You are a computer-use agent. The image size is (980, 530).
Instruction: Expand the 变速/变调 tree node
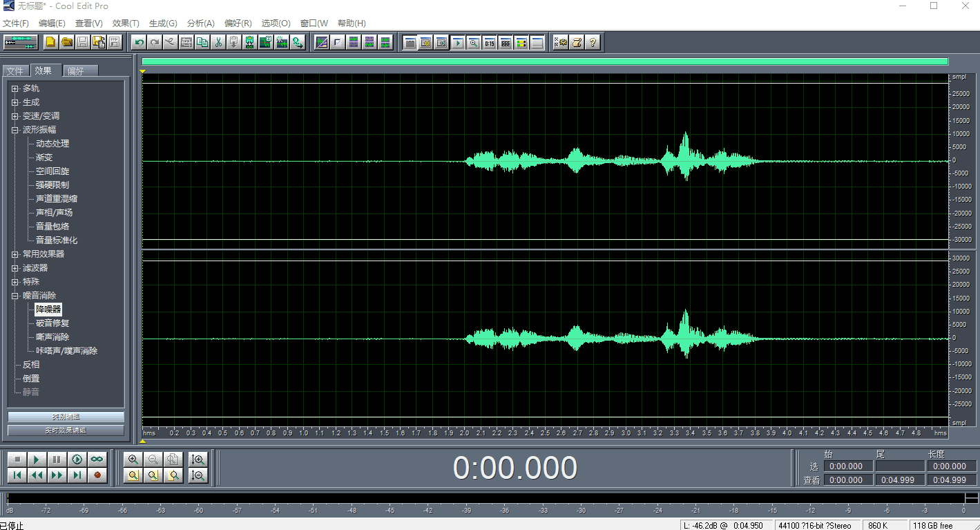[x=15, y=116]
